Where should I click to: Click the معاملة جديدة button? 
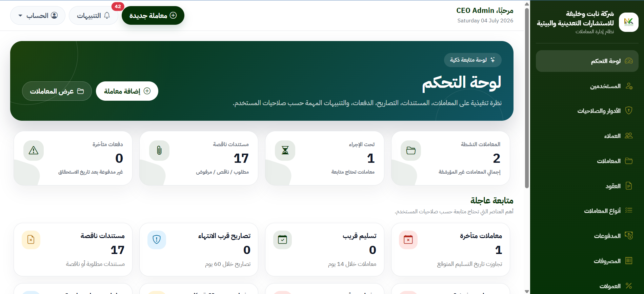coord(153,16)
